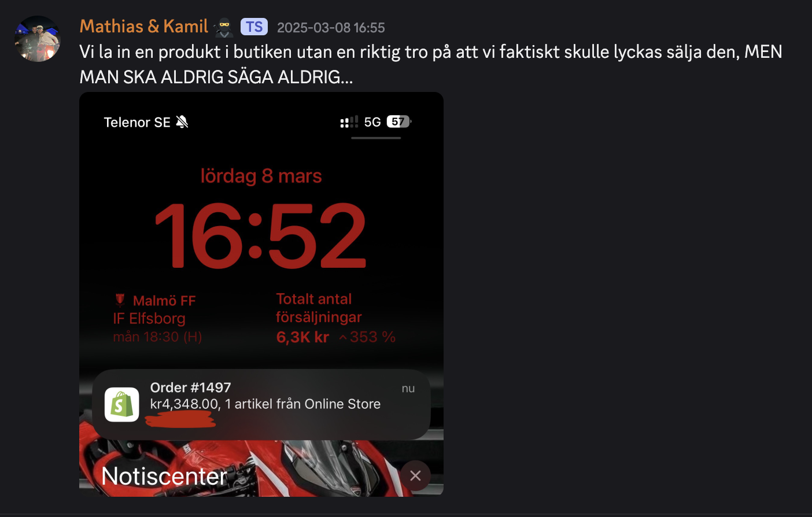This screenshot has width=812, height=517.
Task: Click the TS role badge
Action: [254, 27]
